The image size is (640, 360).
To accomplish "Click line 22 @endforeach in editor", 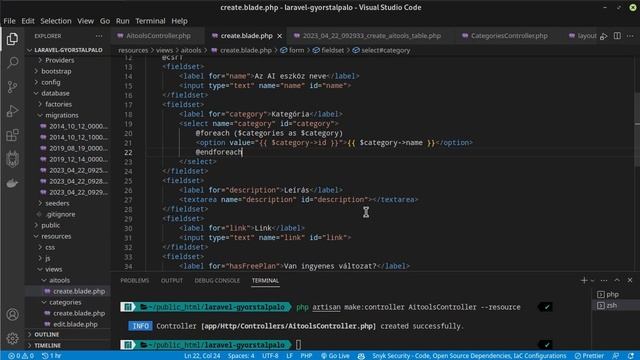I will tap(219, 152).
